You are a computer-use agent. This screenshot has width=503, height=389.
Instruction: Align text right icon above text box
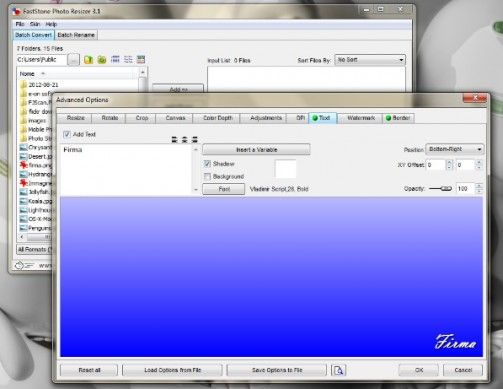(x=195, y=139)
